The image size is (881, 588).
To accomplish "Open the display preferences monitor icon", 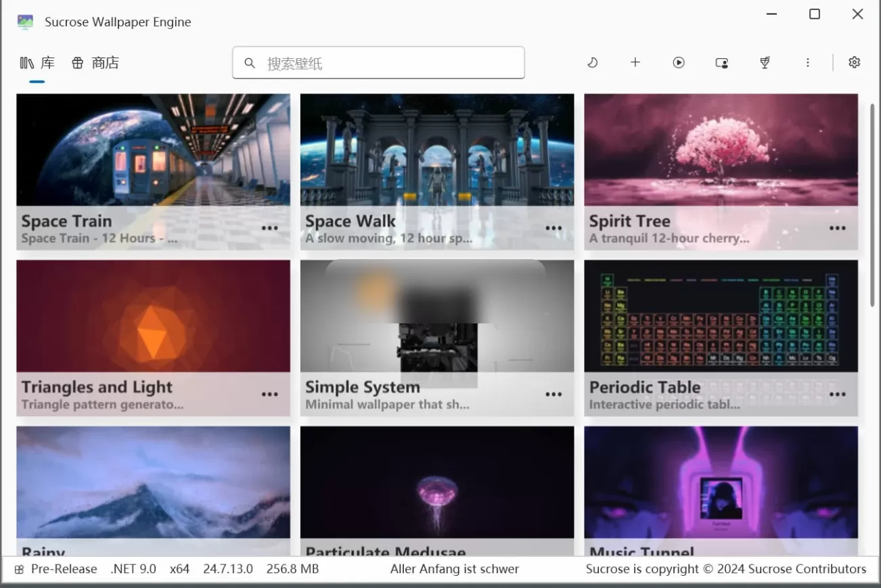I will [x=722, y=62].
